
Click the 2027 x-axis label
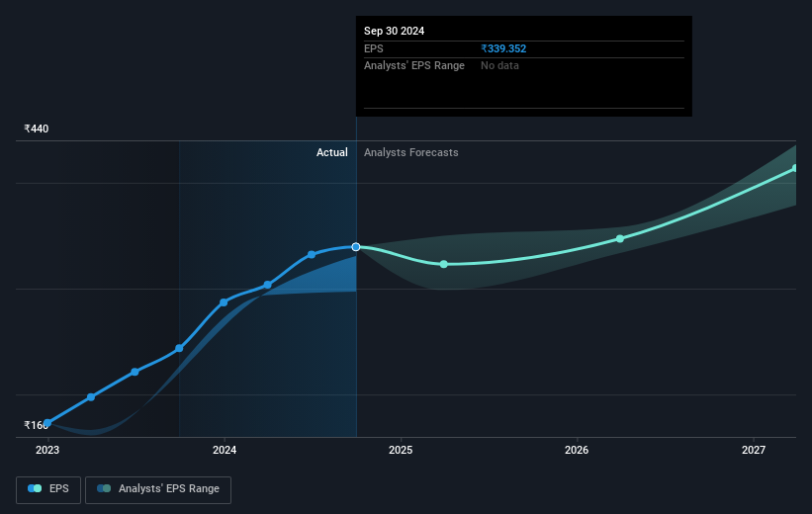tap(753, 450)
